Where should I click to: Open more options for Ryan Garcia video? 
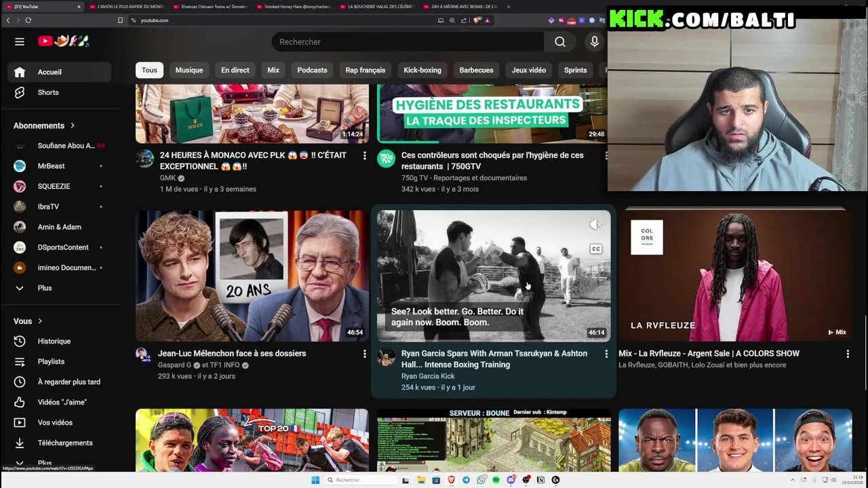(x=606, y=354)
